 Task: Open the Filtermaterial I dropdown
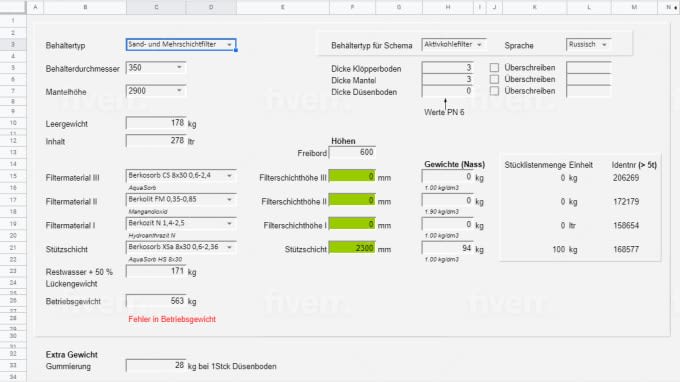(181, 223)
